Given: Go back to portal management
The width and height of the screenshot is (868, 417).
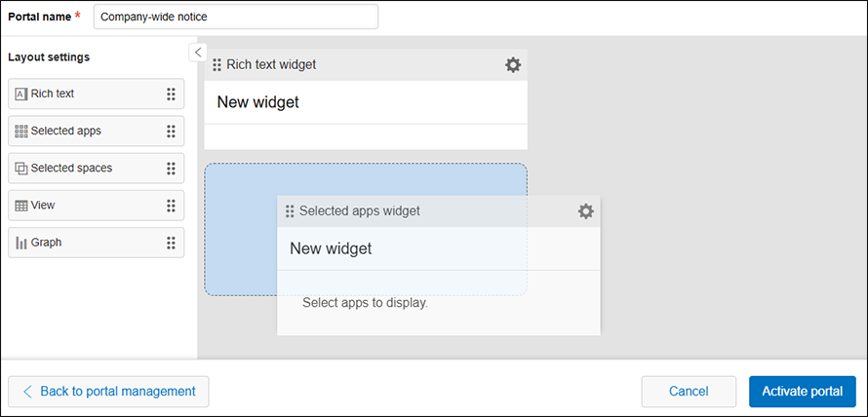Looking at the screenshot, I should 108,392.
